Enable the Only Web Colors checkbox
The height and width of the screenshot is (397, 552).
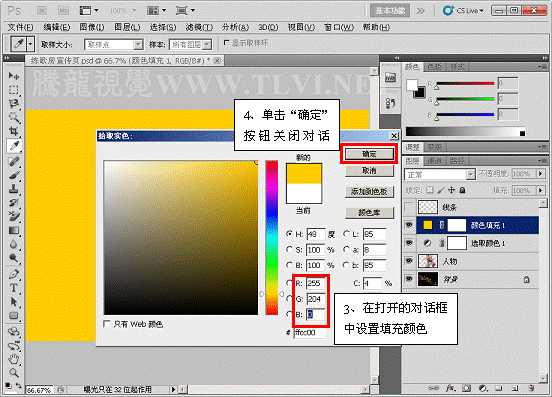pos(106,324)
